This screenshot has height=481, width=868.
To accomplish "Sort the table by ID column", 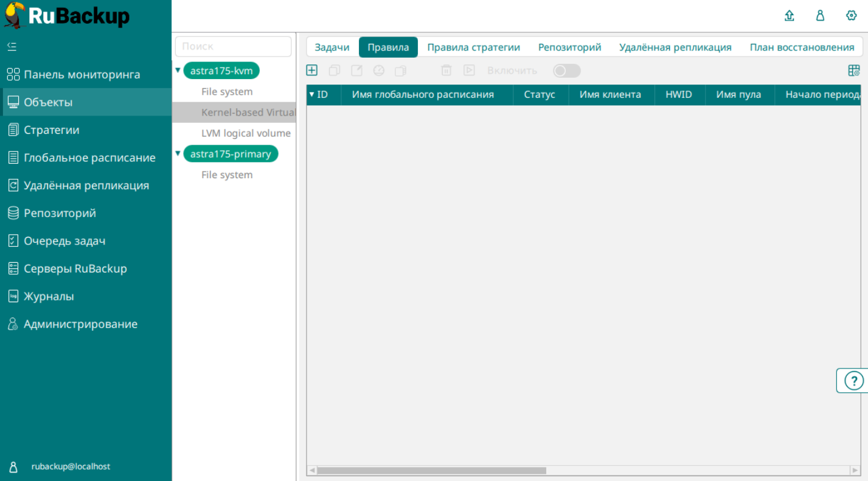I will pos(322,95).
